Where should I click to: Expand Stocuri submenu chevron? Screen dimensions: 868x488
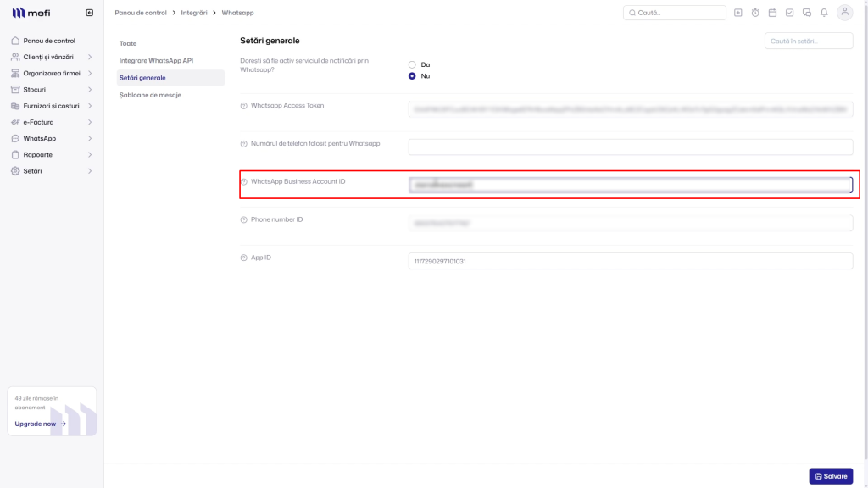(90, 90)
